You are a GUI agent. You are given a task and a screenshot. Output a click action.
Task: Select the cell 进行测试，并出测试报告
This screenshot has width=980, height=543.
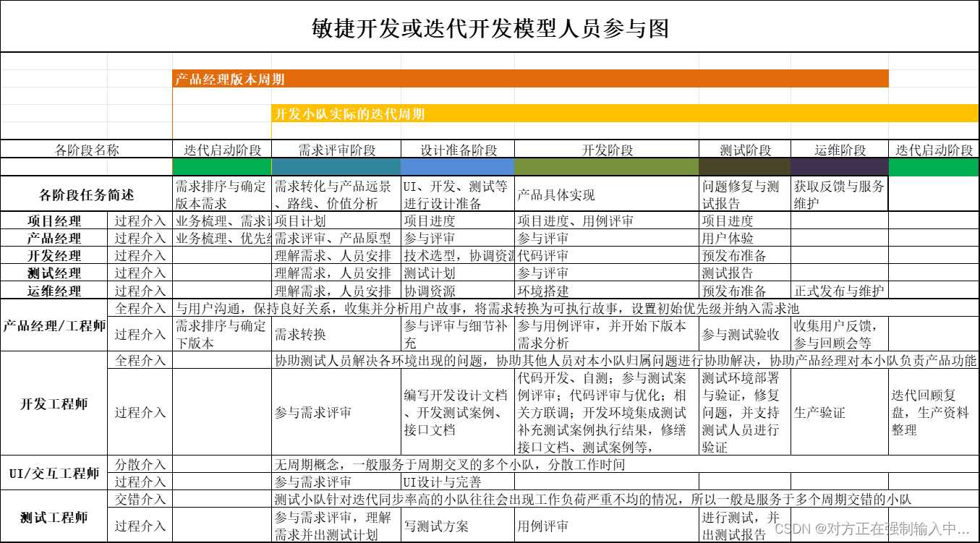pyautogui.click(x=745, y=526)
